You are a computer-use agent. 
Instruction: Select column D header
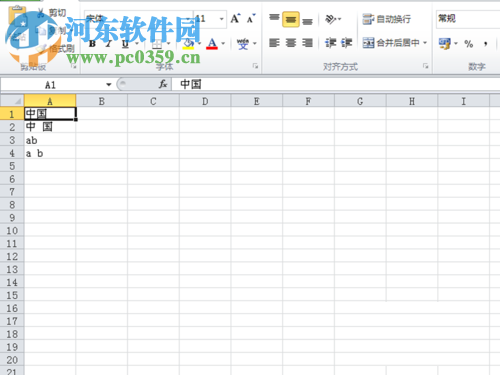[x=205, y=101]
